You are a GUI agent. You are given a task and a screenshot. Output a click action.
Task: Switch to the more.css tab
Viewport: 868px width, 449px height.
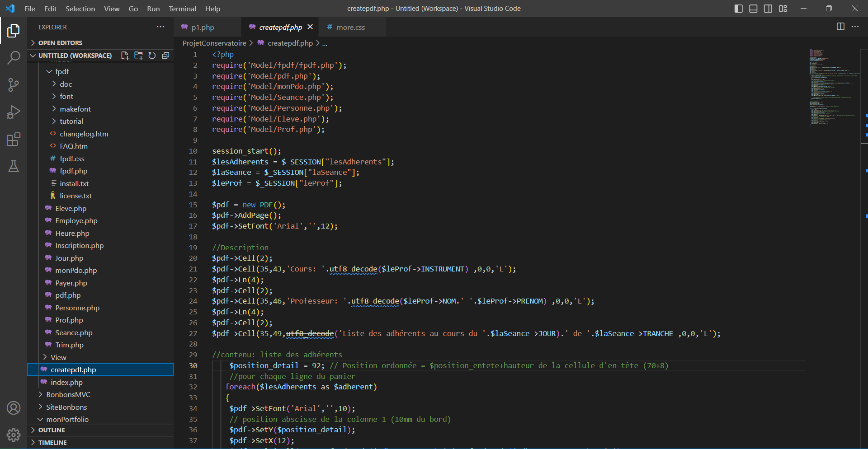coord(350,28)
